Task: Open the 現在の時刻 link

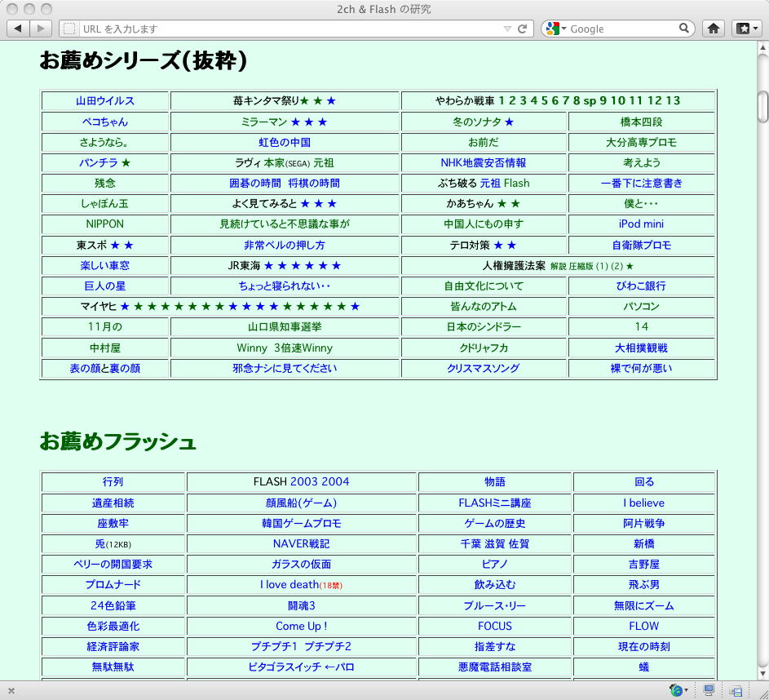Action: (x=644, y=646)
